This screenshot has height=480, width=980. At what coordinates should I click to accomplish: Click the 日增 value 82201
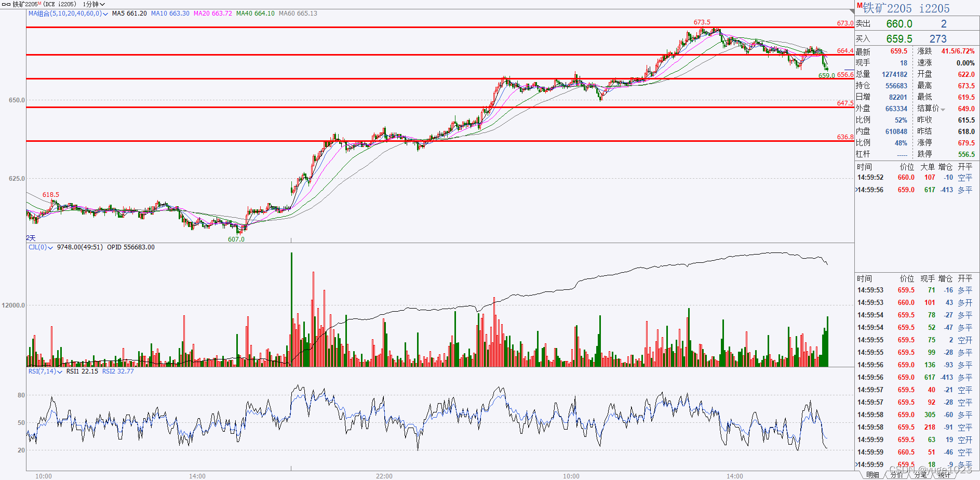pos(898,97)
